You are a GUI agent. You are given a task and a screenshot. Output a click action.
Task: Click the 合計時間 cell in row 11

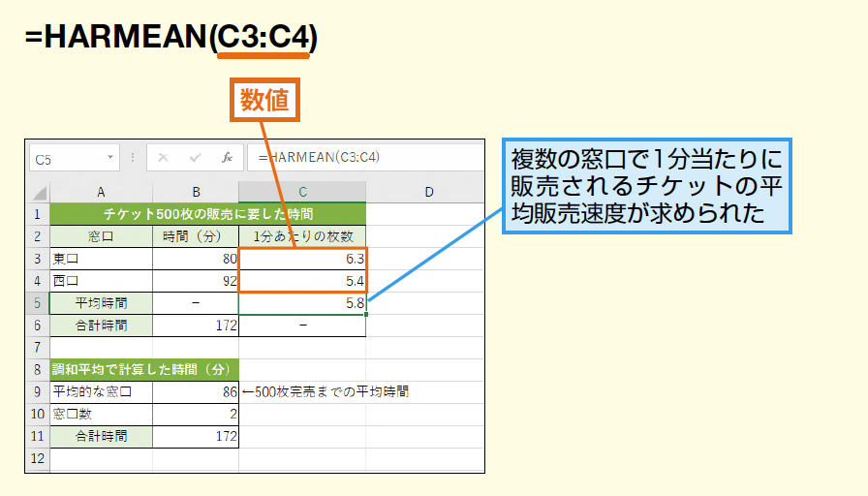[x=101, y=436]
